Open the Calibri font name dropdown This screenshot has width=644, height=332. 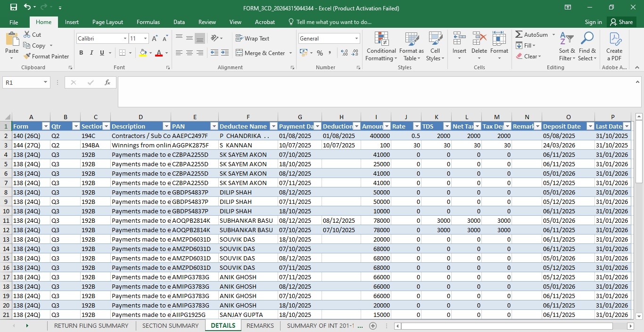point(125,39)
